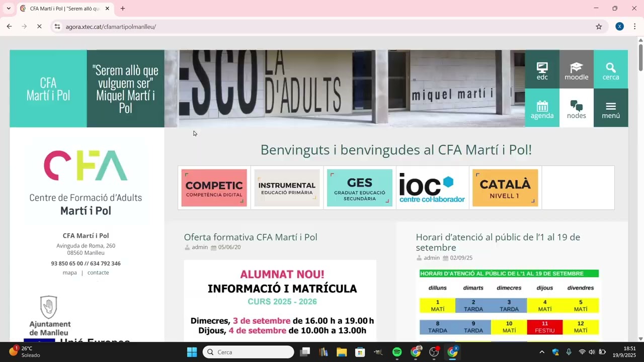Open File Explorer from the taskbar
This screenshot has height=362, width=644.
(x=342, y=352)
